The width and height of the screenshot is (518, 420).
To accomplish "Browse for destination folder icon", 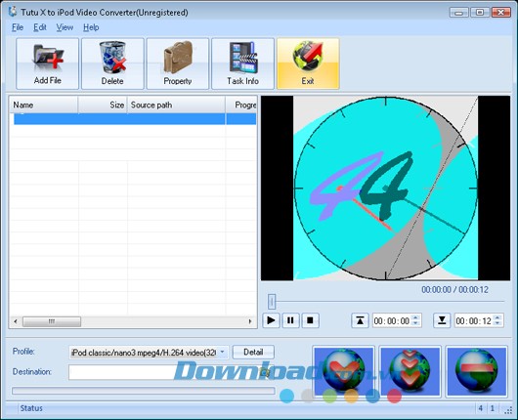I will coord(265,373).
